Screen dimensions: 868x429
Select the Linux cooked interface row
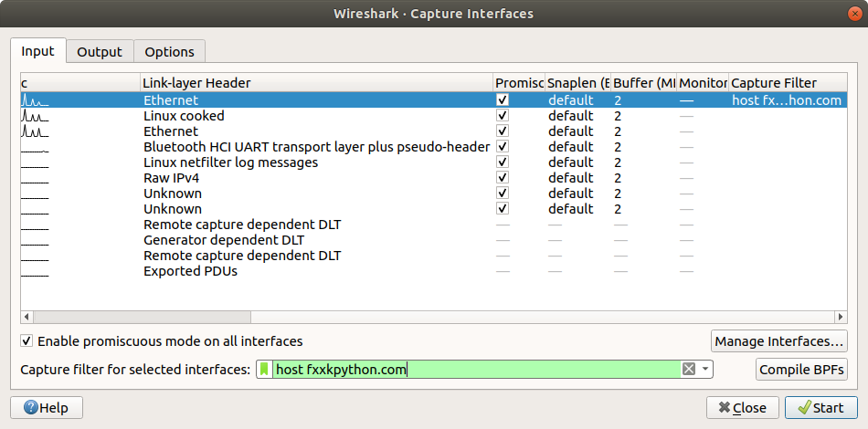click(433, 116)
